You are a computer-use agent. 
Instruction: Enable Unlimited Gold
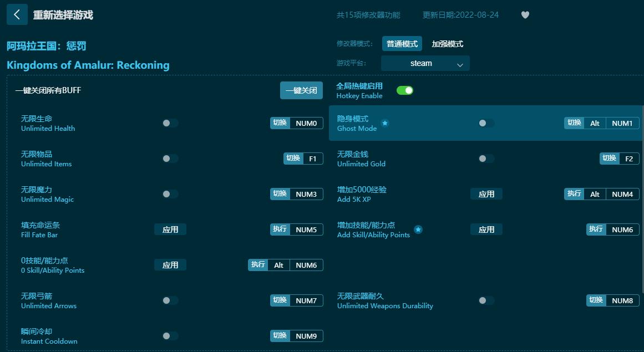pyautogui.click(x=485, y=159)
